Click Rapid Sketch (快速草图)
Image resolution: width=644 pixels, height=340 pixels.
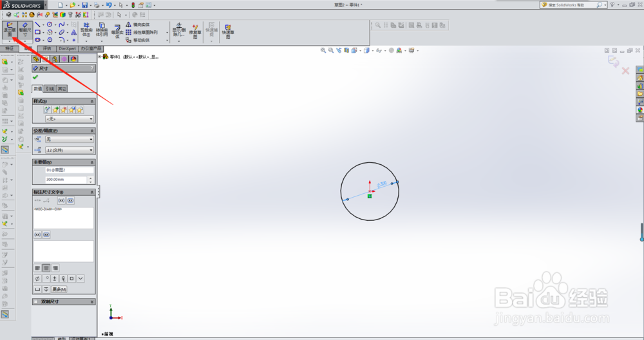[x=228, y=32]
